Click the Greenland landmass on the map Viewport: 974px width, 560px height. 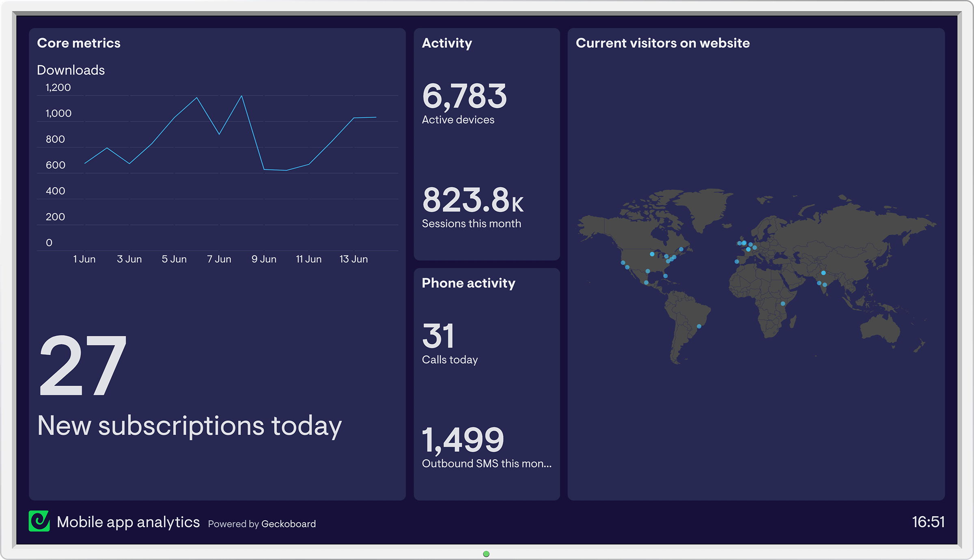click(x=706, y=207)
